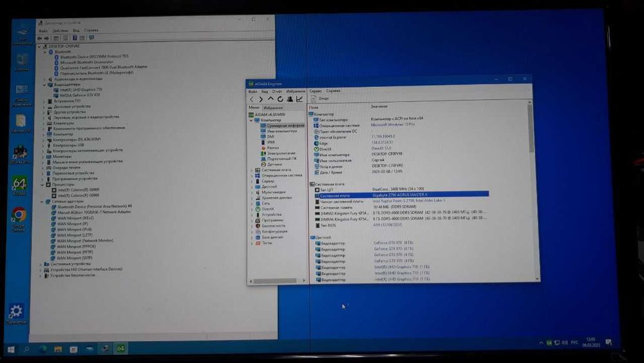Switch to the Избранное tab in AIDA64
Viewport: 644px width, 363px height.
[x=273, y=108]
